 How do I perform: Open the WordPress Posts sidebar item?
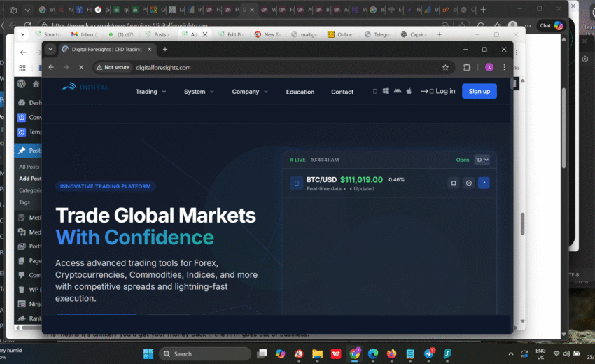pos(29,150)
